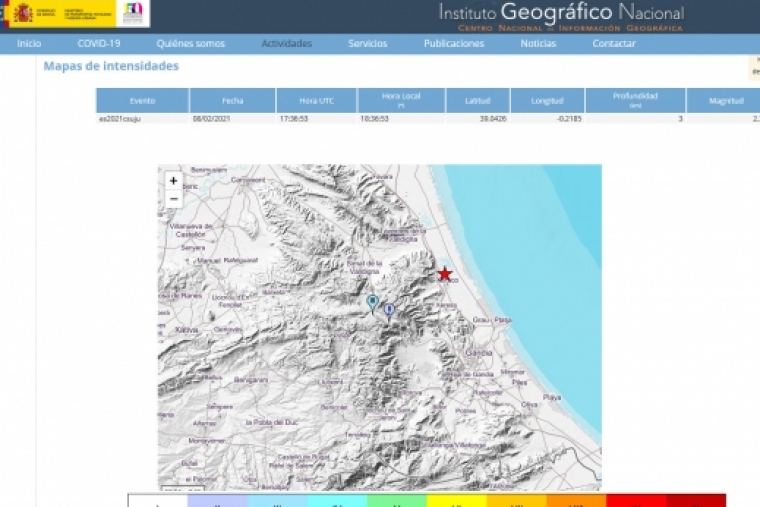The height and width of the screenshot is (507, 760).
Task: Click the white intensity I legend swatch
Action: (158, 501)
